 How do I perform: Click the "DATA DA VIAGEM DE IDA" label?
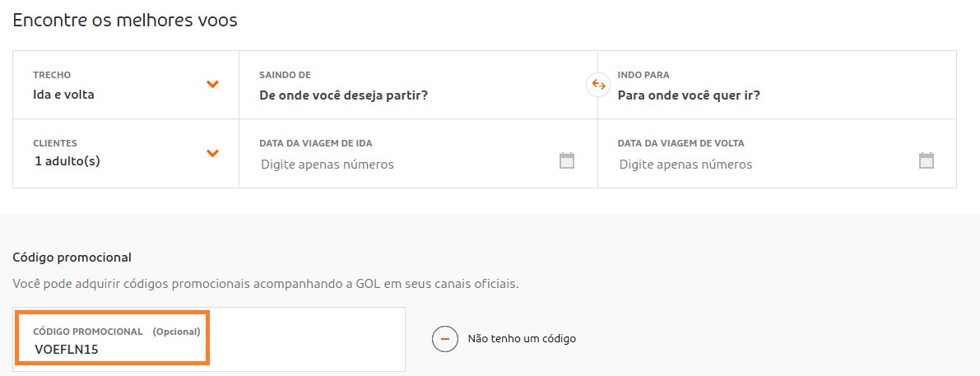316,143
